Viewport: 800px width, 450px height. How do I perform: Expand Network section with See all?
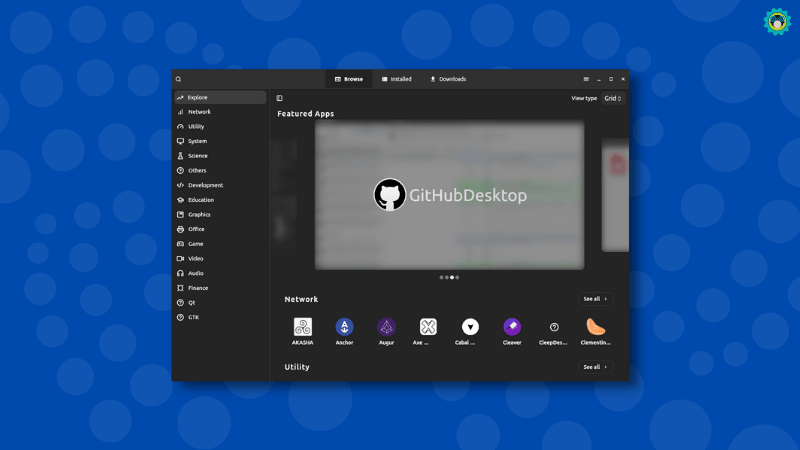(x=596, y=299)
